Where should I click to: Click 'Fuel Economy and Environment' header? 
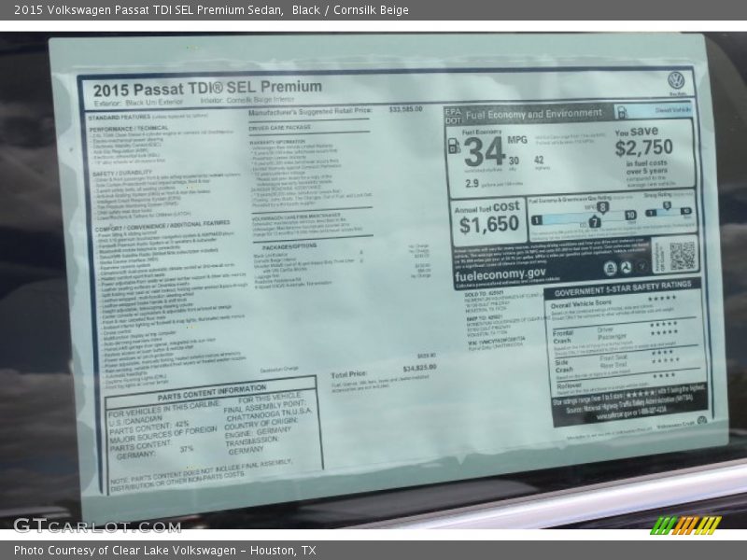[533, 114]
